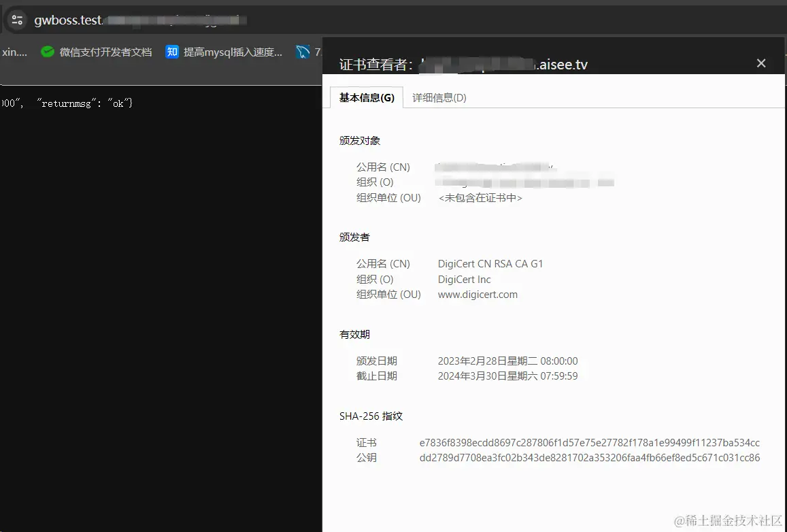Select the public key fingerprint starting dd2789
This screenshot has width=787, height=532.
(x=589, y=458)
